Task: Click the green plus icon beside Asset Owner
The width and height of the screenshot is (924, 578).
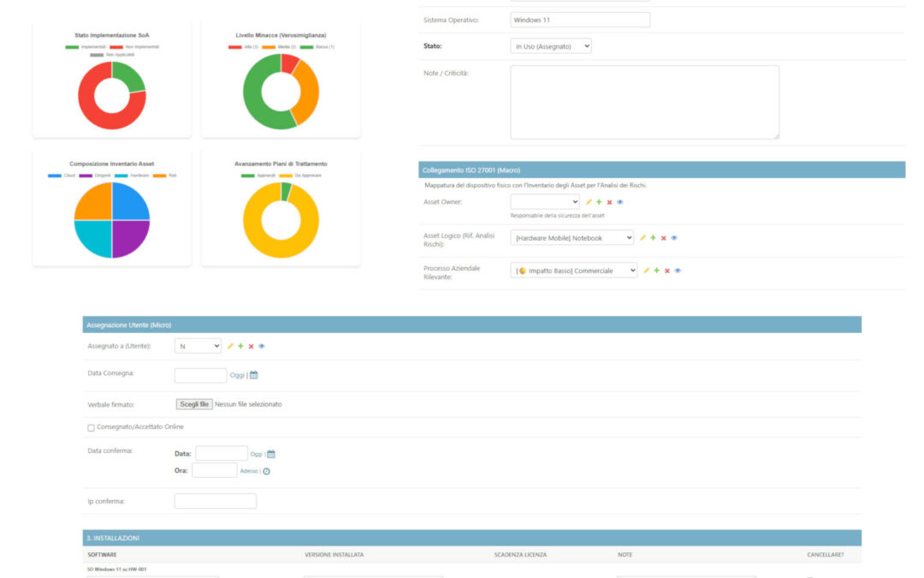Action: (x=599, y=202)
